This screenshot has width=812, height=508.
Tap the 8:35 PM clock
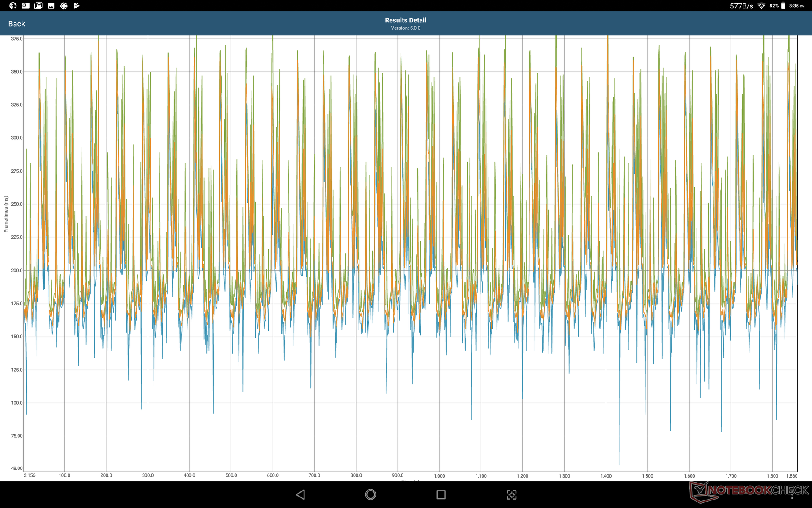click(x=797, y=6)
